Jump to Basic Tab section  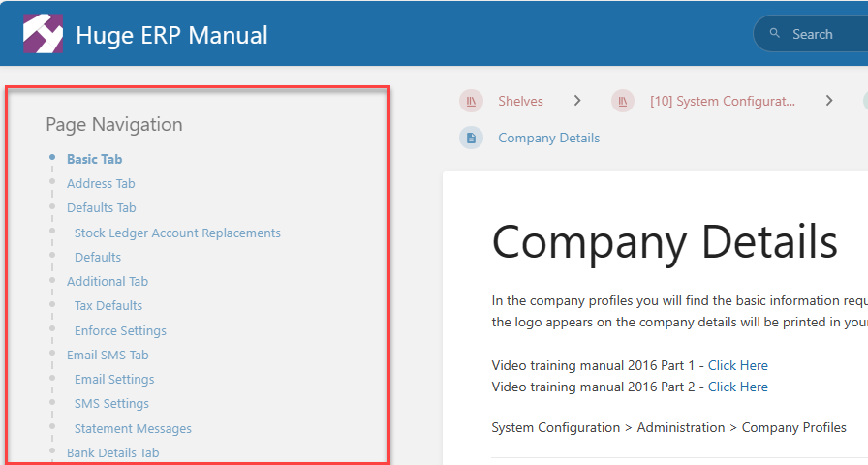point(94,159)
